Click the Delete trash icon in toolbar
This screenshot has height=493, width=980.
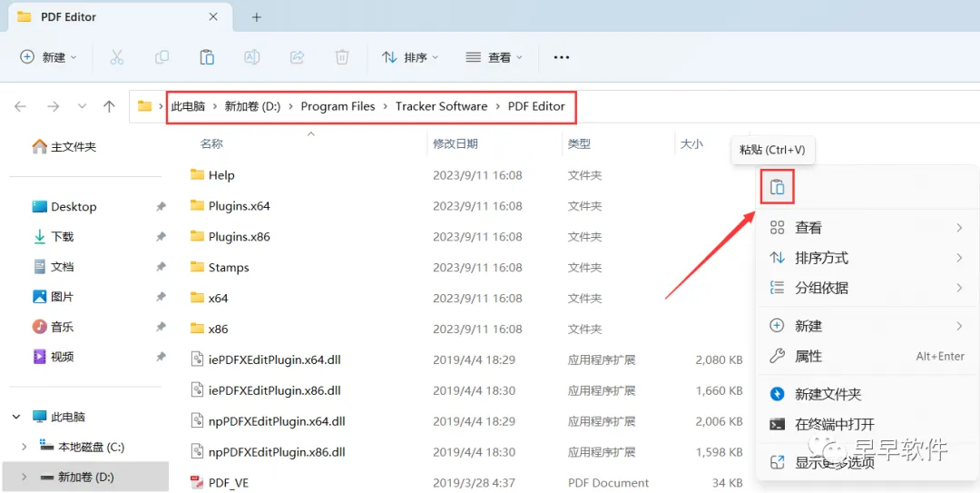point(342,57)
